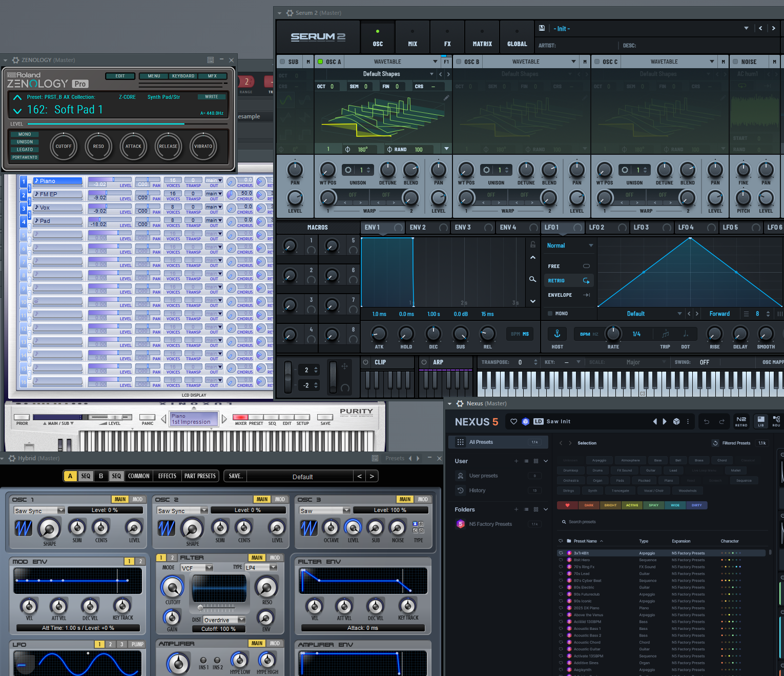
Task: Click the Serum OSC A pencil edit wavetable icon
Action: [x=446, y=97]
